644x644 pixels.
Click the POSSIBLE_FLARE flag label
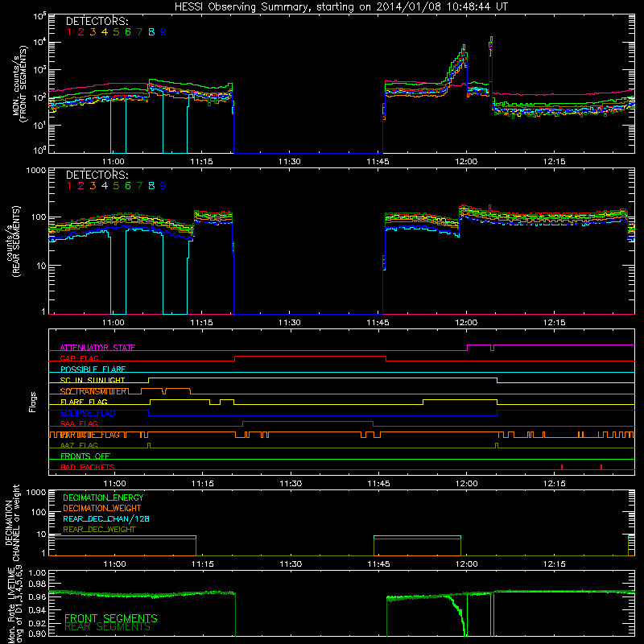tap(93, 369)
